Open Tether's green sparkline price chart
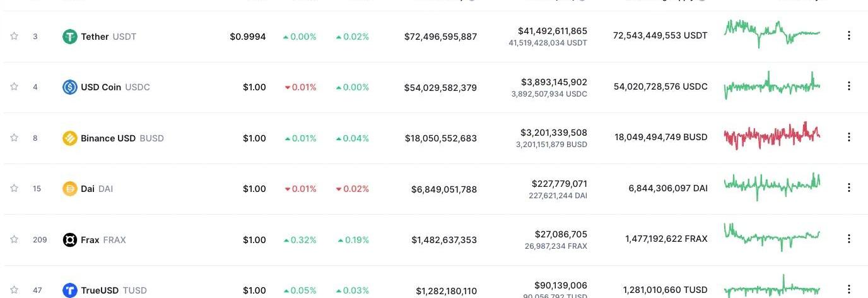This screenshot has width=868, height=298. click(771, 33)
